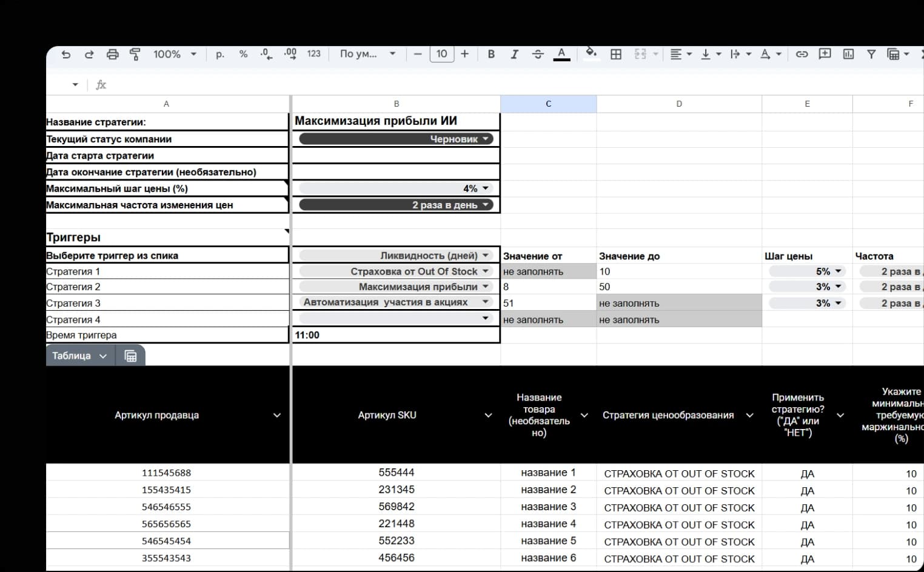This screenshot has width=924, height=572.
Task: Click the font size field showing 10
Action: pyautogui.click(x=441, y=54)
